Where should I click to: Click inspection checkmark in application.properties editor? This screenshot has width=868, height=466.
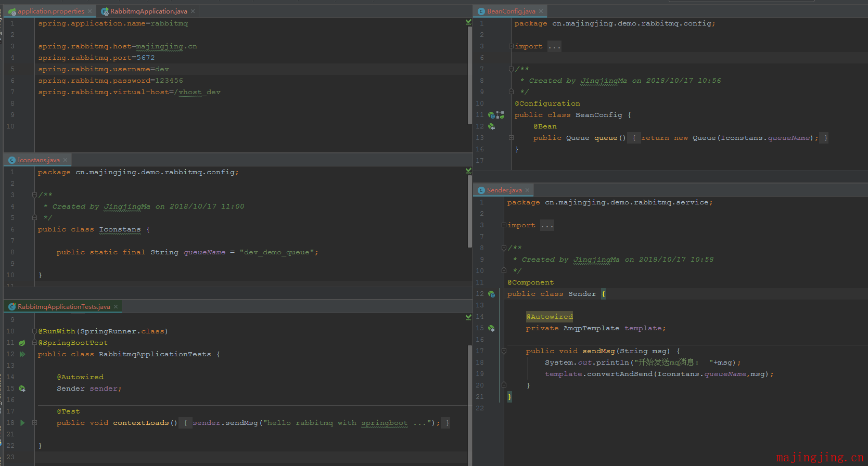tap(468, 22)
